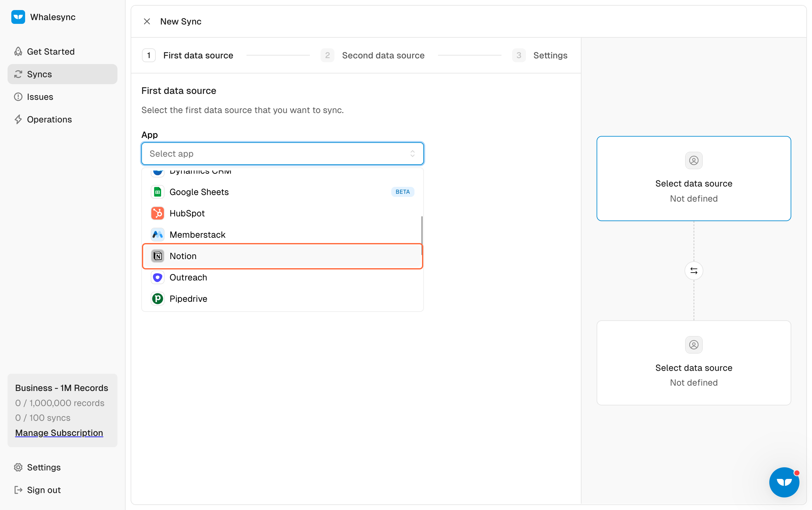
Task: Pick Outreach from the dropdown options
Action: [x=188, y=277]
